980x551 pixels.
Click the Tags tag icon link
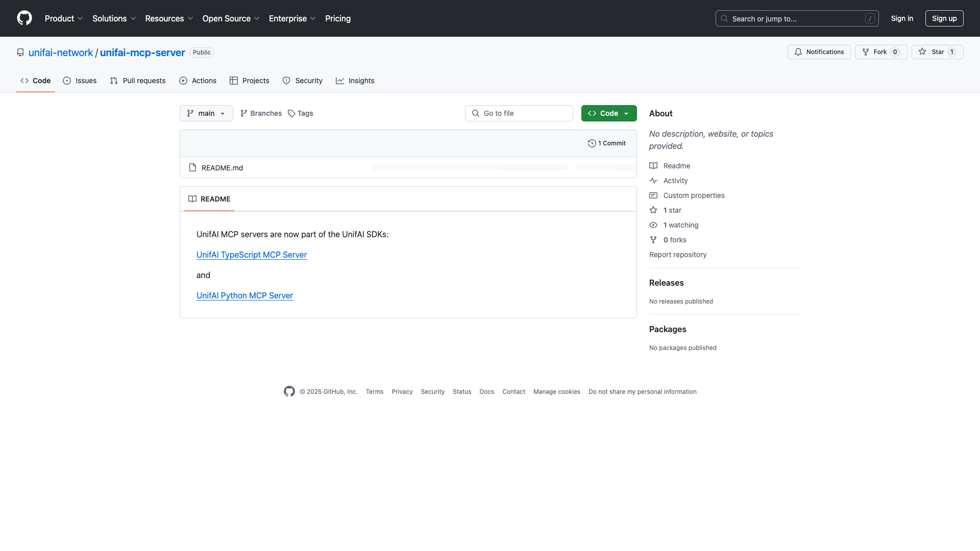point(291,113)
